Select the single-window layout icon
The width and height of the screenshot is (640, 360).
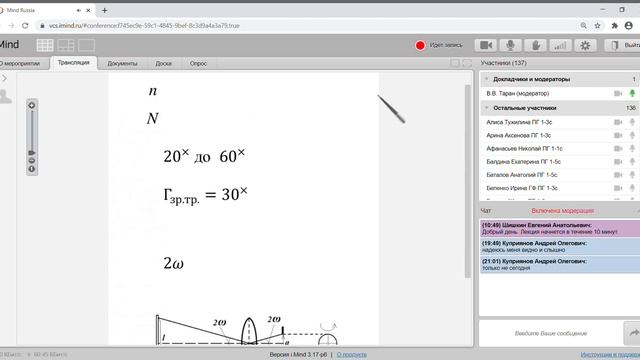pyautogui.click(x=87, y=45)
